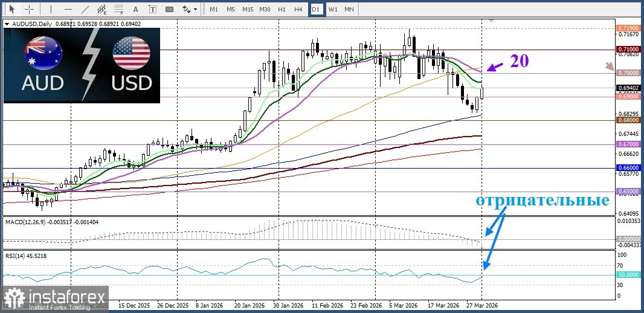
Task: Toggle the H4 timeframe
Action: [x=298, y=9]
